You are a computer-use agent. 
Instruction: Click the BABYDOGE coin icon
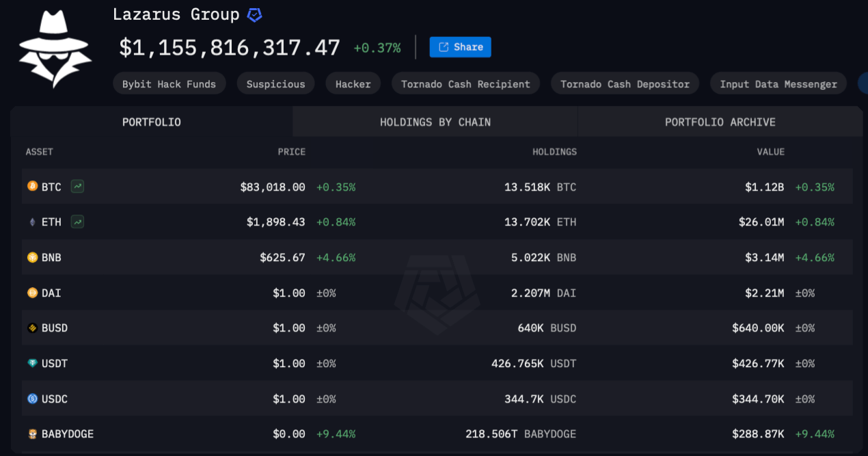coord(32,434)
